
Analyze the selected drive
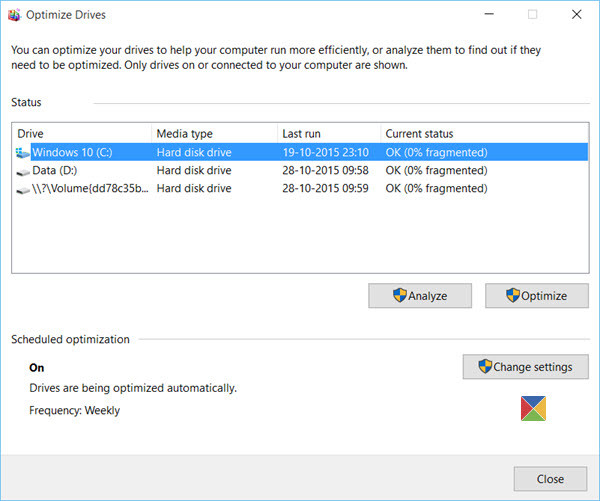[x=420, y=295]
